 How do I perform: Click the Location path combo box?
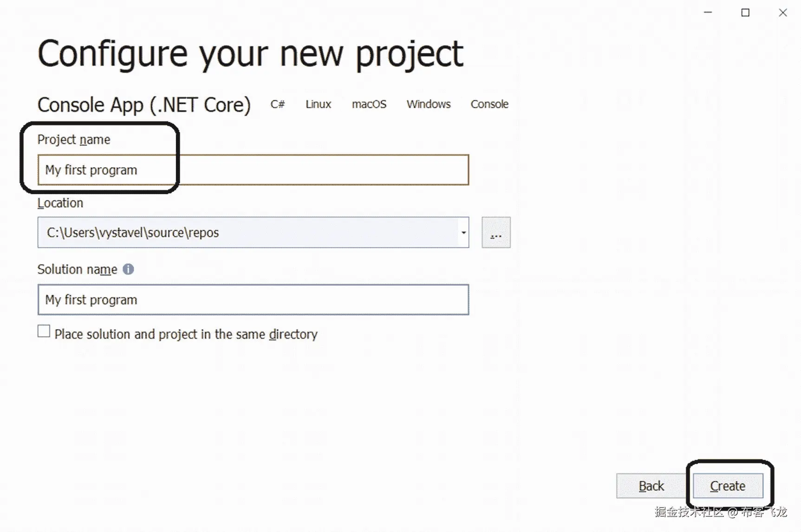click(248, 233)
